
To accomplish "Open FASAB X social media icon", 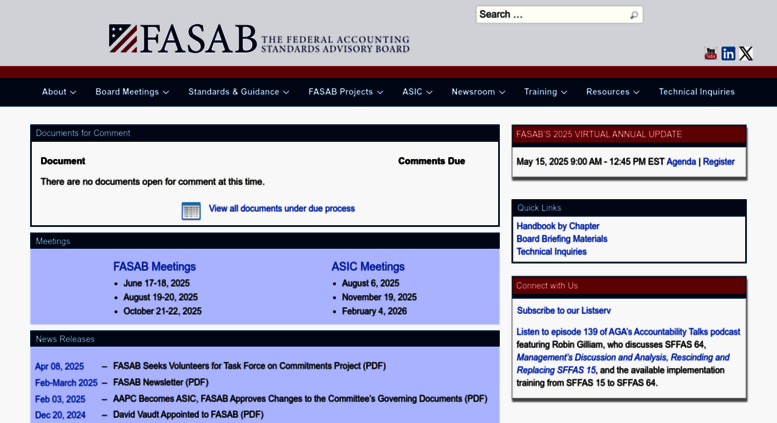I will click(746, 53).
